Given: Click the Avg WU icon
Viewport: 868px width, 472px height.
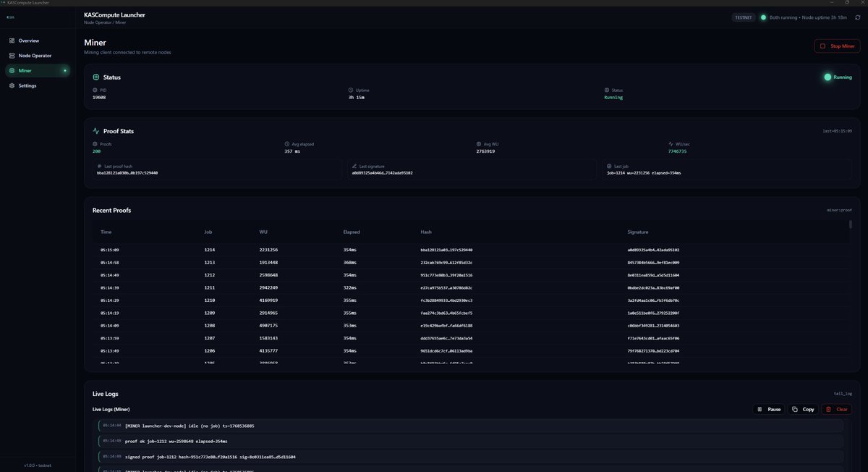Looking at the screenshot, I should [x=479, y=144].
